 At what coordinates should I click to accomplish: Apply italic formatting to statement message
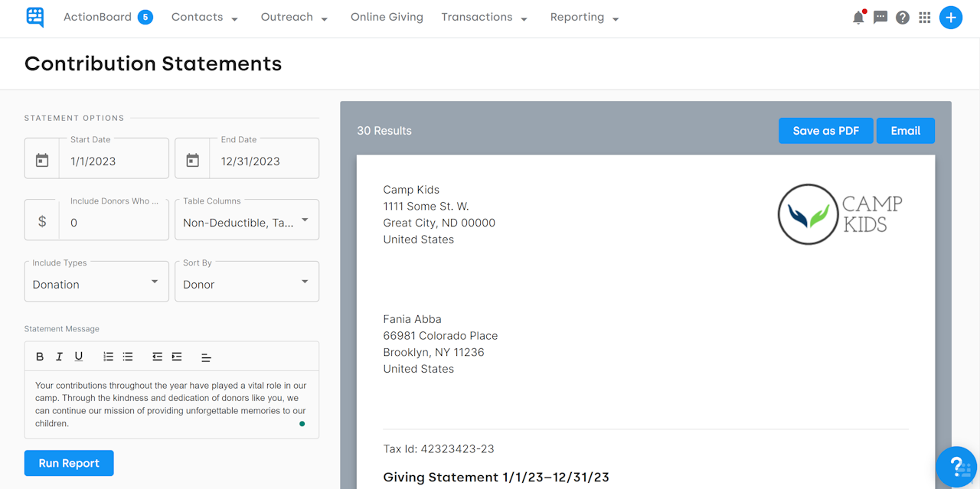point(59,356)
